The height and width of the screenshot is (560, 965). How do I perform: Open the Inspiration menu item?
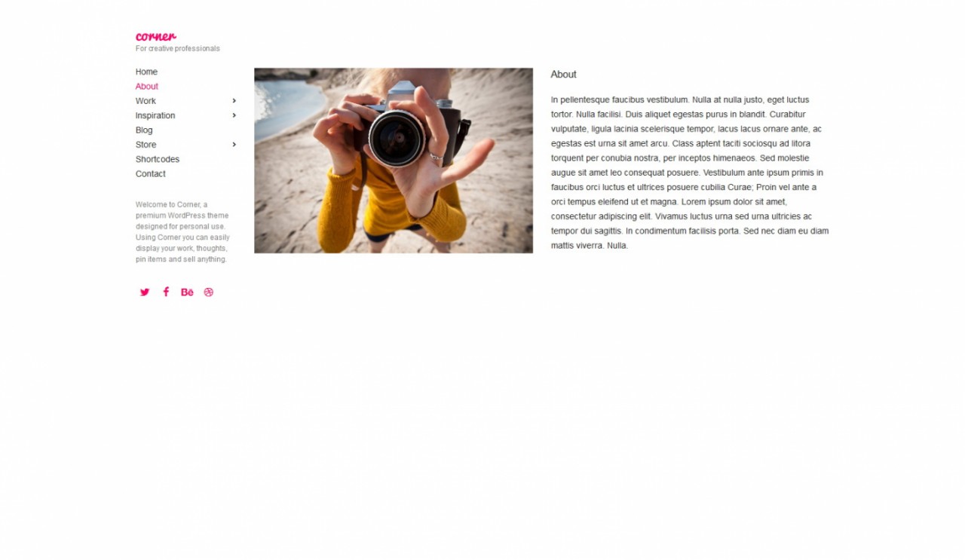pos(155,115)
